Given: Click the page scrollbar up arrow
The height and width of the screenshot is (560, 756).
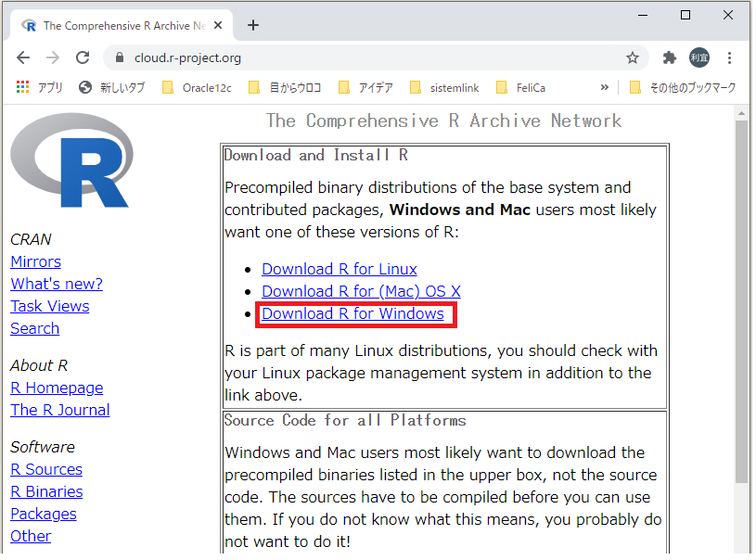Looking at the screenshot, I should tap(741, 114).
